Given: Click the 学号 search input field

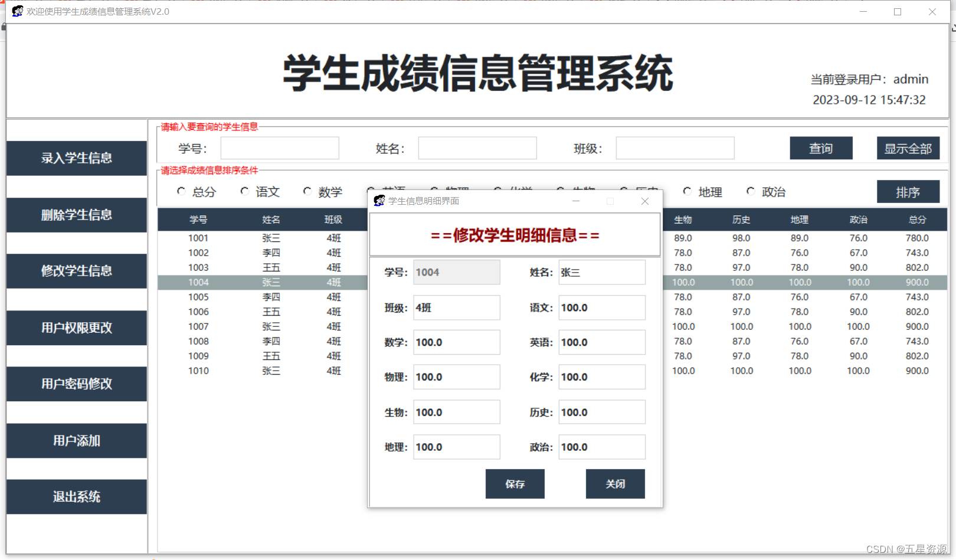Looking at the screenshot, I should pyautogui.click(x=279, y=148).
